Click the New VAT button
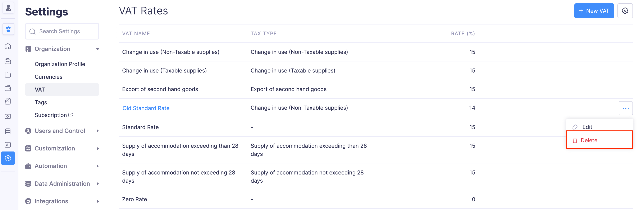The width and height of the screenshot is (644, 210). [x=594, y=11]
